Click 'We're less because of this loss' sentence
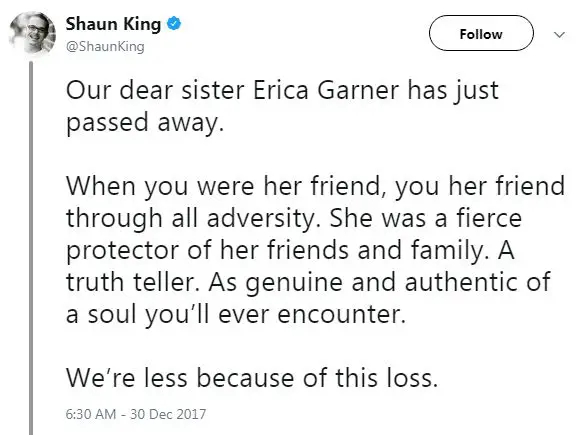586x435 pixels. (x=252, y=377)
